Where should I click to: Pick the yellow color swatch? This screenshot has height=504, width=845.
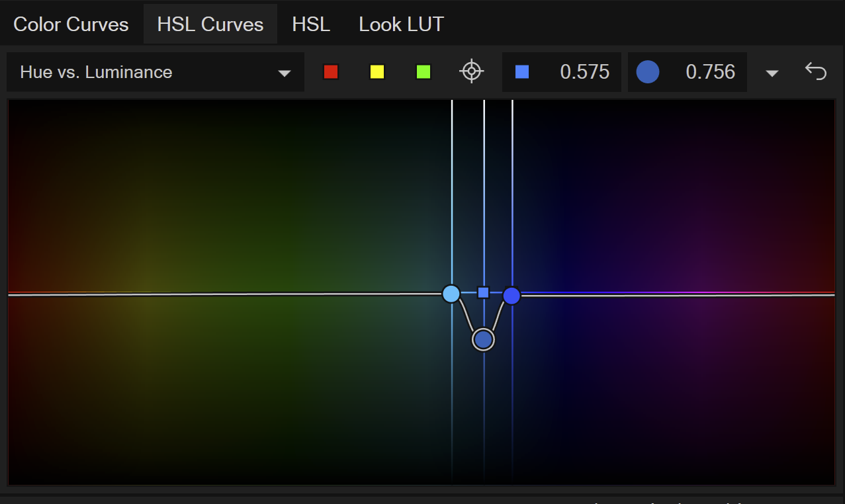coord(377,71)
